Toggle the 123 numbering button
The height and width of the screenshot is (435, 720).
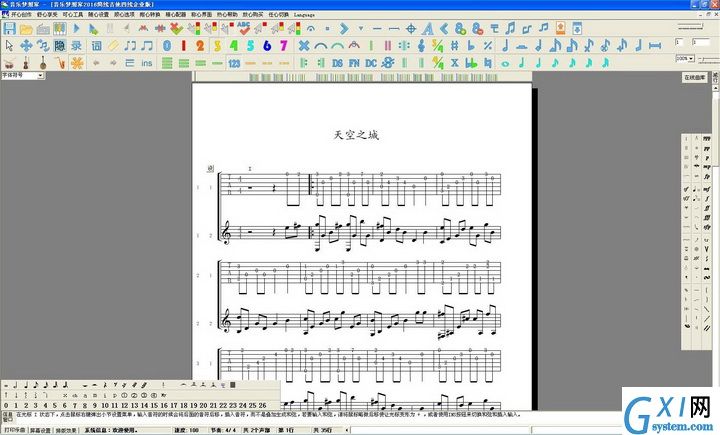click(x=234, y=63)
